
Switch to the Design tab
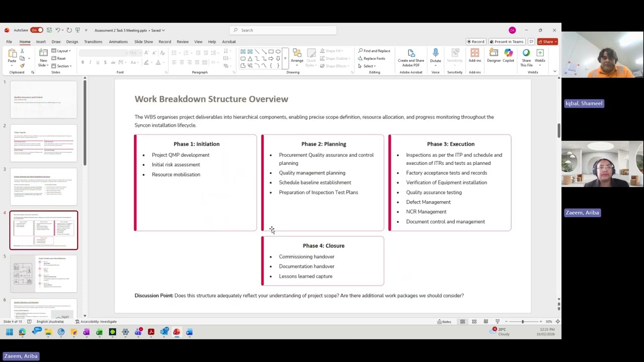pos(72,42)
